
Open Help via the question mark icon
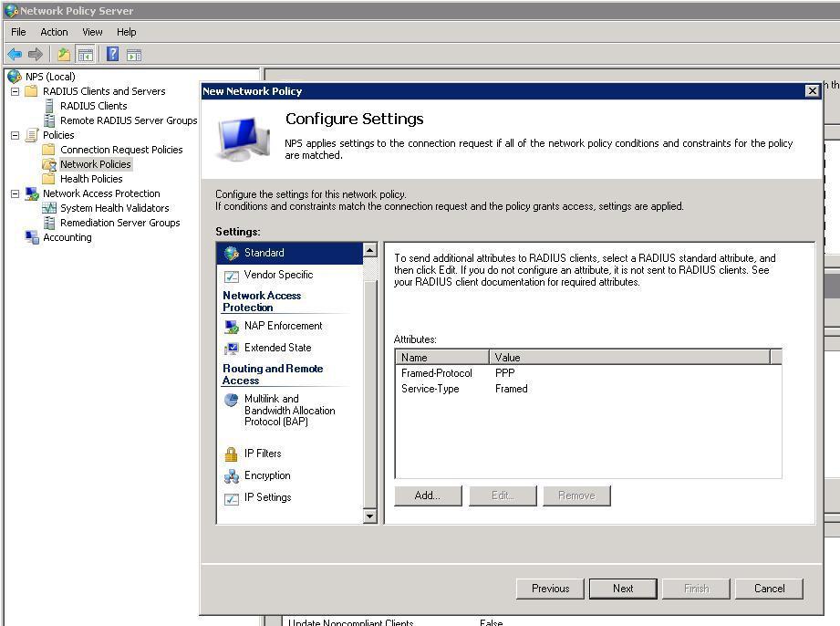[x=112, y=54]
